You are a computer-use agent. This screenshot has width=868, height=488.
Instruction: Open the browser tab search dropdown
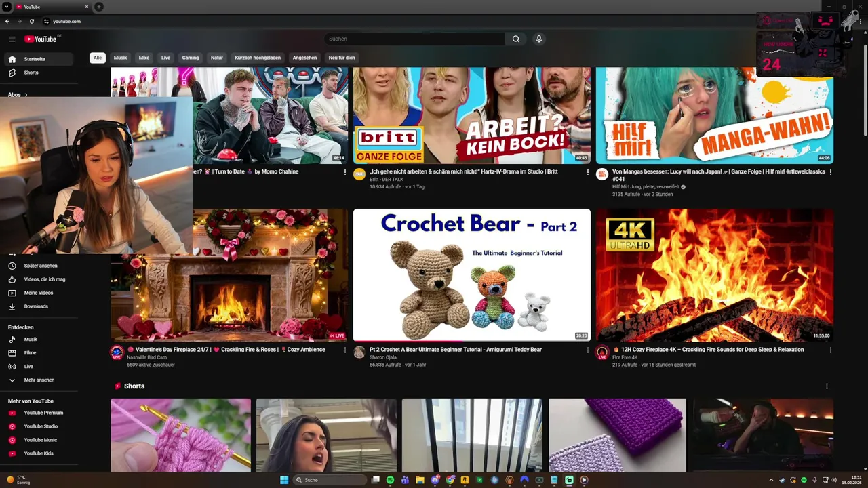pos(7,7)
